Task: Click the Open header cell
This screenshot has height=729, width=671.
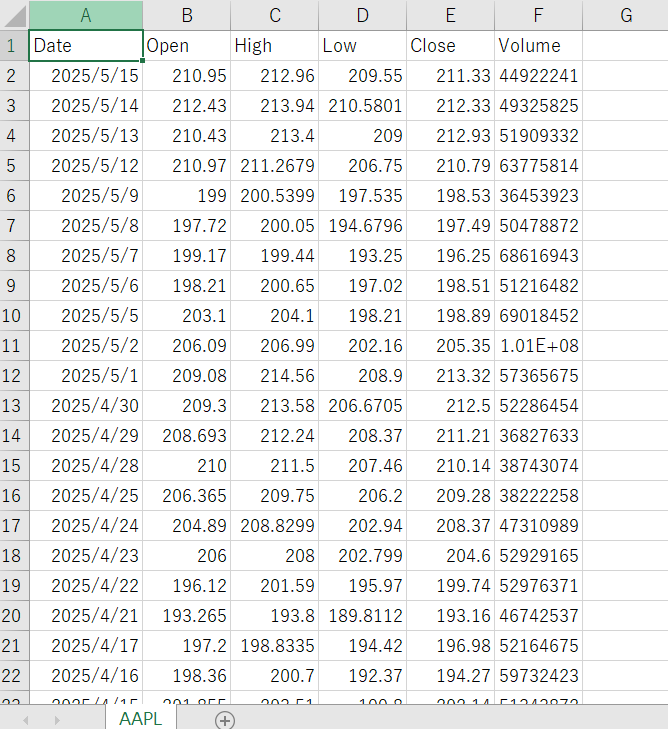Action: pos(186,46)
